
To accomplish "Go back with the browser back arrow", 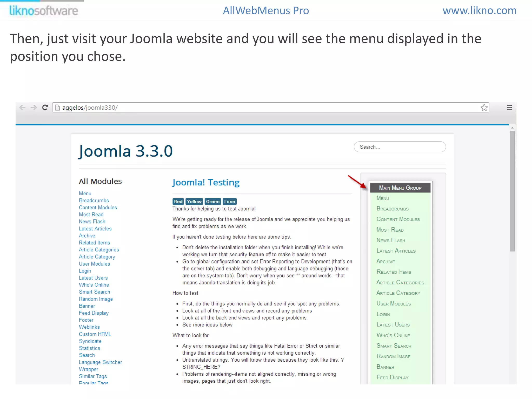I will (x=22, y=108).
